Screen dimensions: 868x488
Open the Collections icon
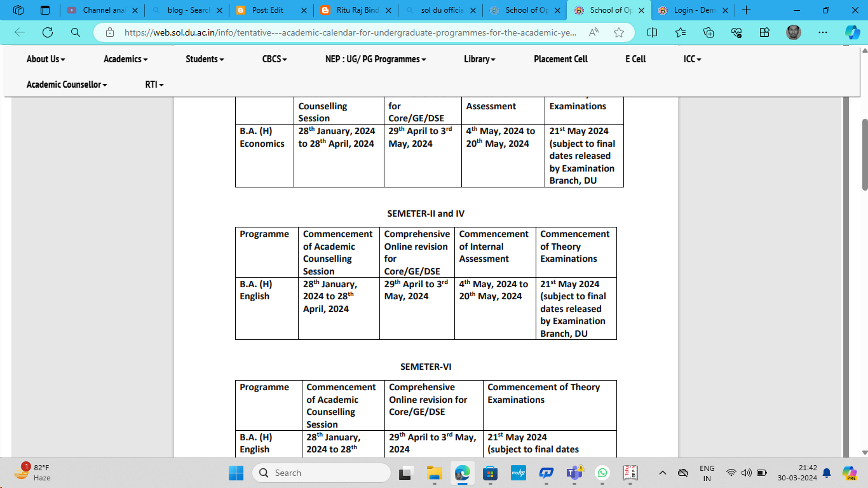point(709,32)
